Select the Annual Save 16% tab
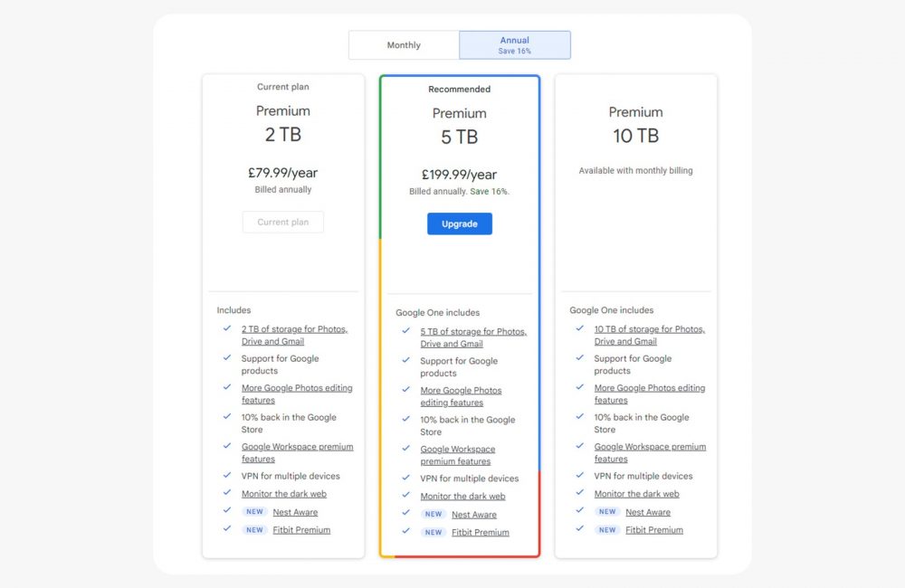Screen dimensions: 905x588 coord(514,45)
